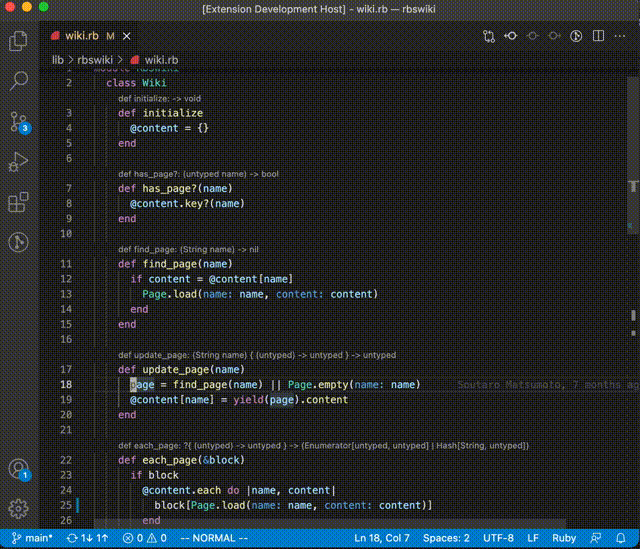Click '@content.each do' on line 24
The height and width of the screenshot is (549, 640).
[x=191, y=490]
